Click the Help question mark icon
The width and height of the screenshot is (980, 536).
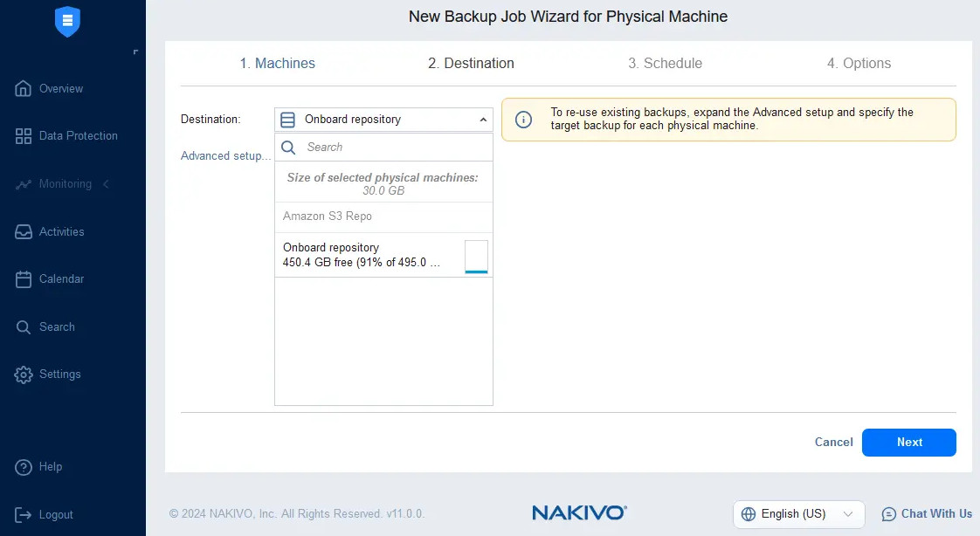(24, 467)
